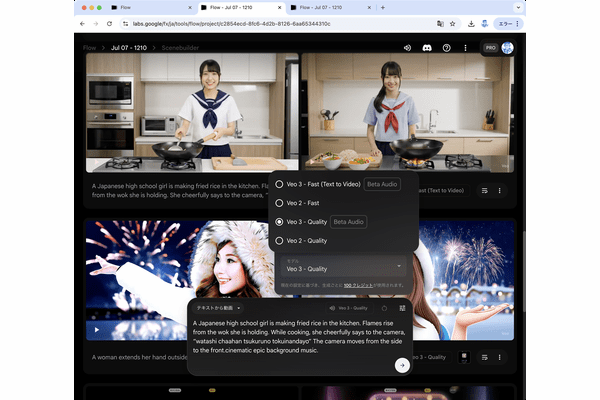Switch to the third Flow - Jul 07 - 1210 tab

(331, 7)
